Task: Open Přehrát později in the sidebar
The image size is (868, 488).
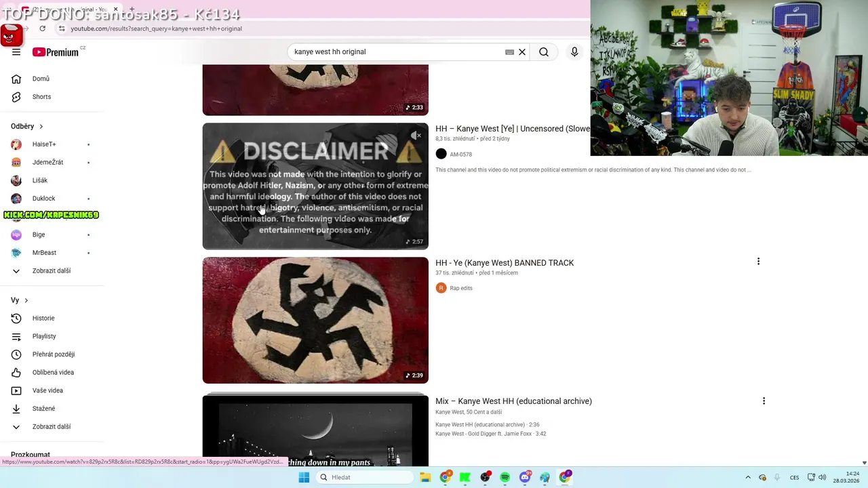Action: [52, 354]
